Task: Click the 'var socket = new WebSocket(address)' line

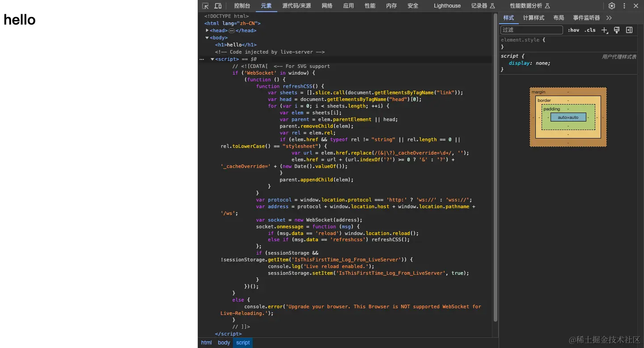Action: (x=309, y=220)
